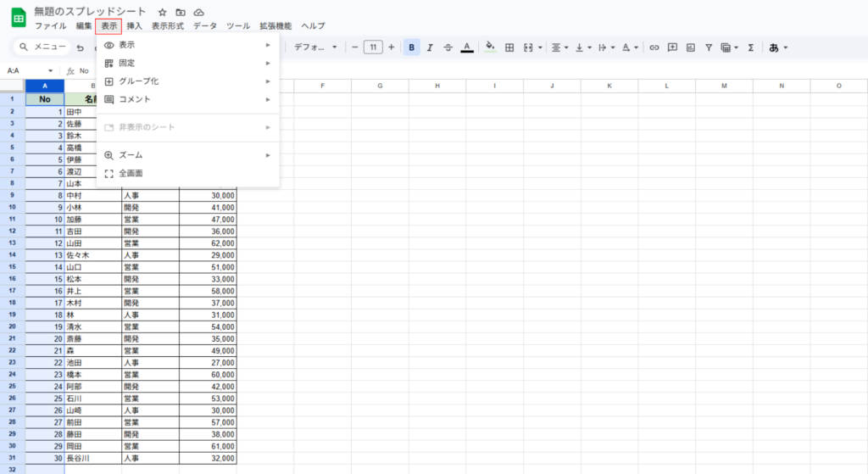The width and height of the screenshot is (868, 474).
Task: Click the create filter funnel icon
Action: coord(709,47)
